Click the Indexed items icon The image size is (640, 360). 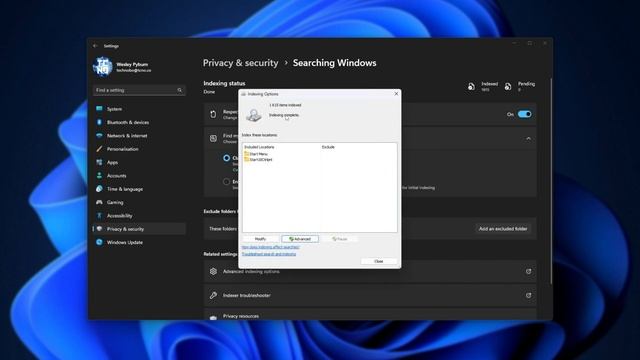coord(471,86)
